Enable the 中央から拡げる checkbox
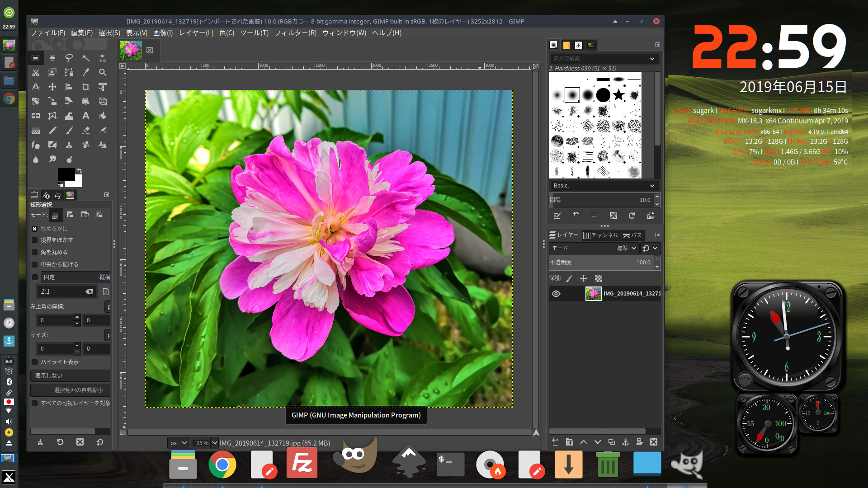868x488 pixels. click(x=35, y=264)
